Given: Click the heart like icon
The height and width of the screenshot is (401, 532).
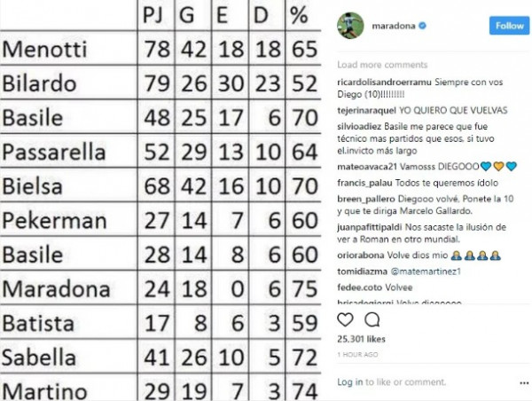Looking at the screenshot, I should pos(347,320).
